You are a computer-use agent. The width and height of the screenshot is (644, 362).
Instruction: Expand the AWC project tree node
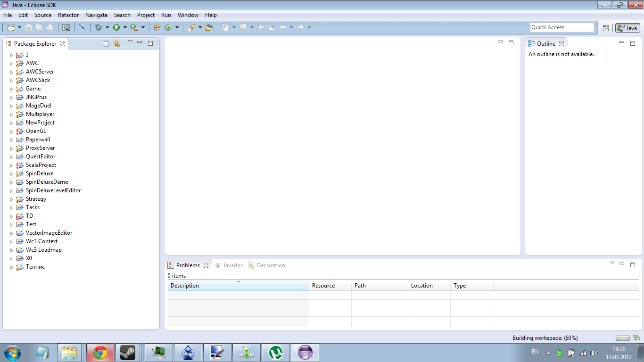(12, 64)
